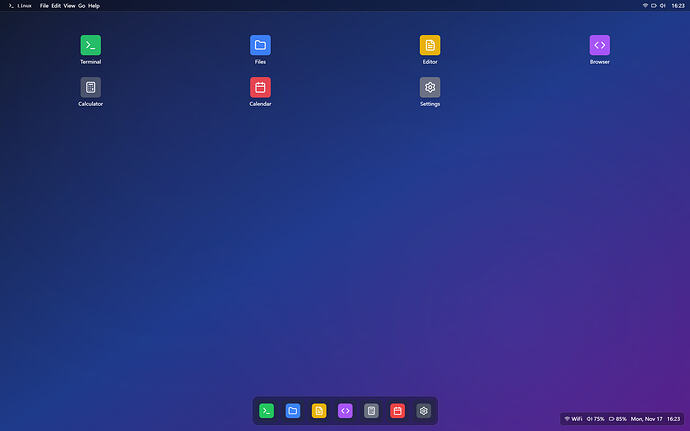Click the "Mon, Nov 17" date in the bottom tray
The width and height of the screenshot is (690, 431).
point(646,419)
